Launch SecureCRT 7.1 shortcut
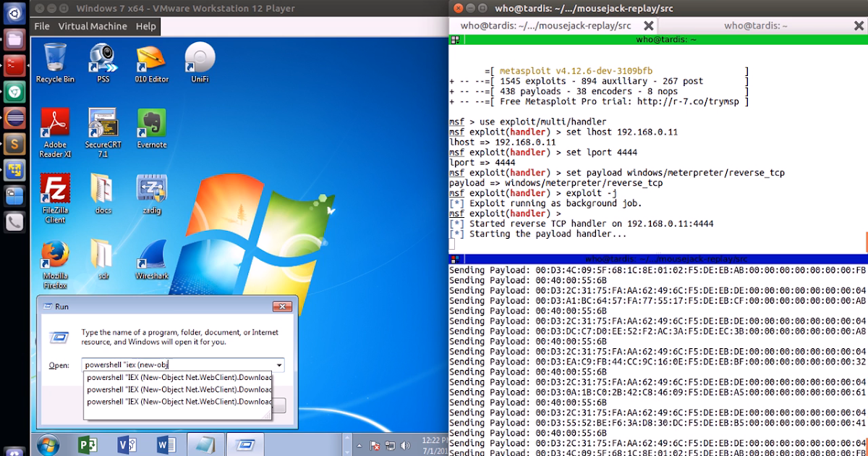Image resolution: width=868 pixels, height=456 pixels. (103, 132)
